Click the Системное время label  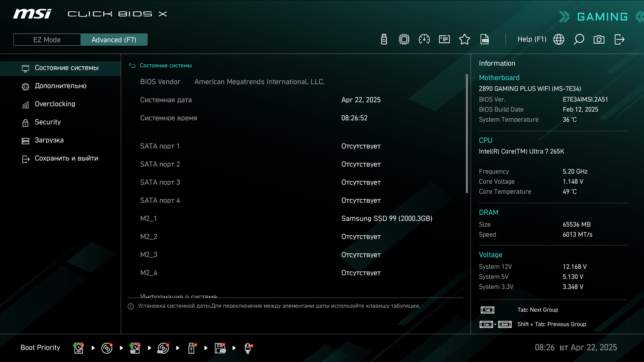coord(168,118)
